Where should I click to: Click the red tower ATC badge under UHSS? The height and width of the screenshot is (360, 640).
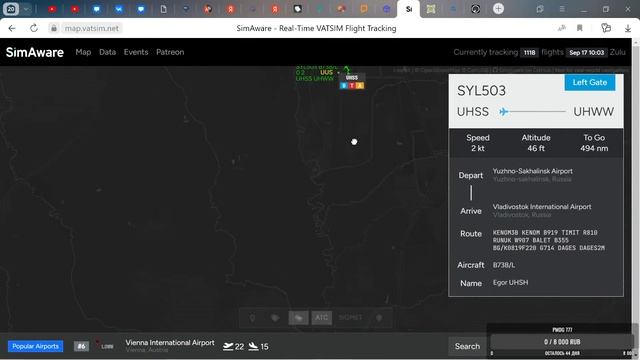[351, 85]
